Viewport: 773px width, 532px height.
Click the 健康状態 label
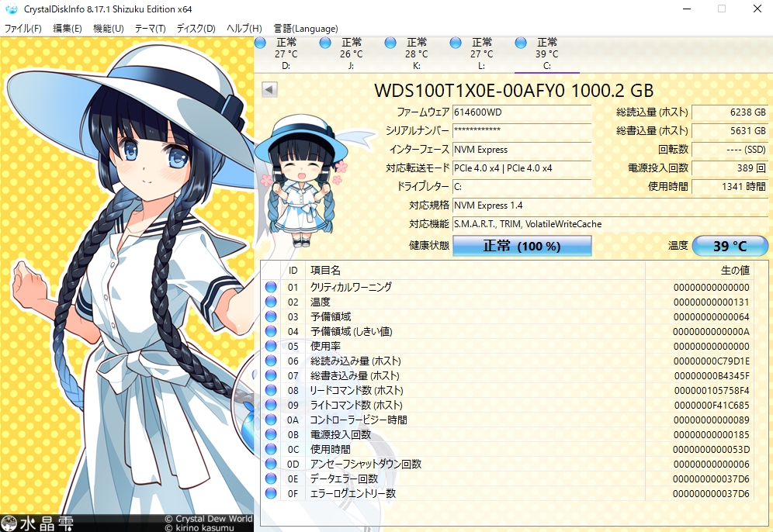tap(429, 245)
